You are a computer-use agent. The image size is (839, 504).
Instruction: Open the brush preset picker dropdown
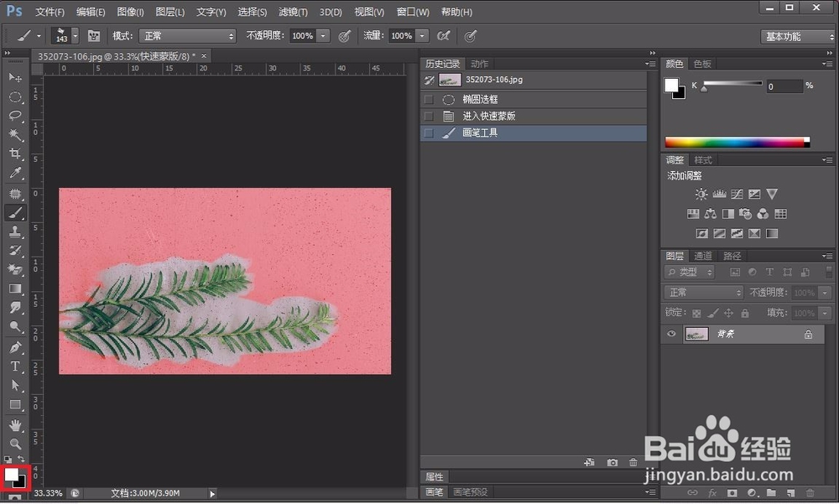click(76, 36)
